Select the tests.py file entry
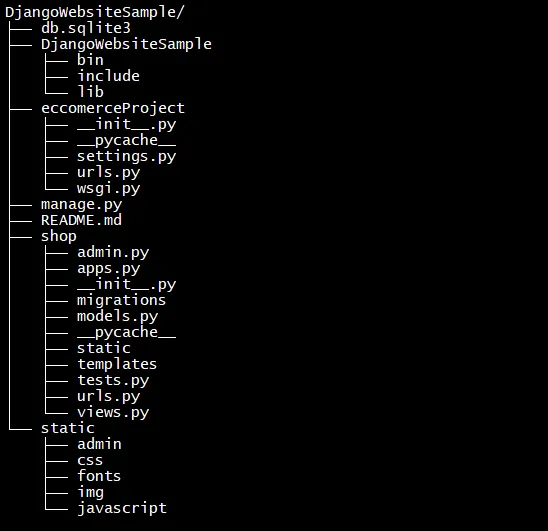548x531 pixels. (x=113, y=381)
